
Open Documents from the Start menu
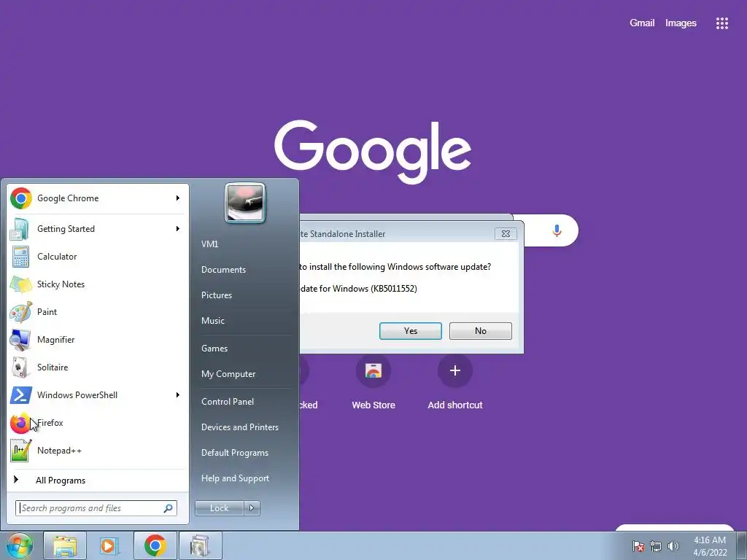click(223, 270)
